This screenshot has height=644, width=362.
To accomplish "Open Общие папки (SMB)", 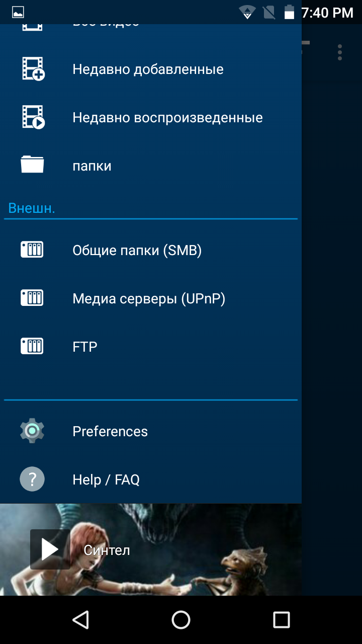I will (151, 250).
